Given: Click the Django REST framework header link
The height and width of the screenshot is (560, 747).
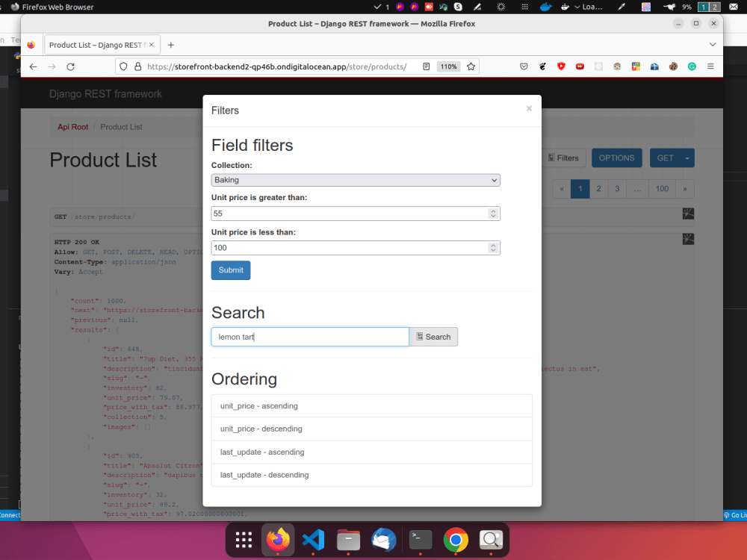Looking at the screenshot, I should (105, 94).
